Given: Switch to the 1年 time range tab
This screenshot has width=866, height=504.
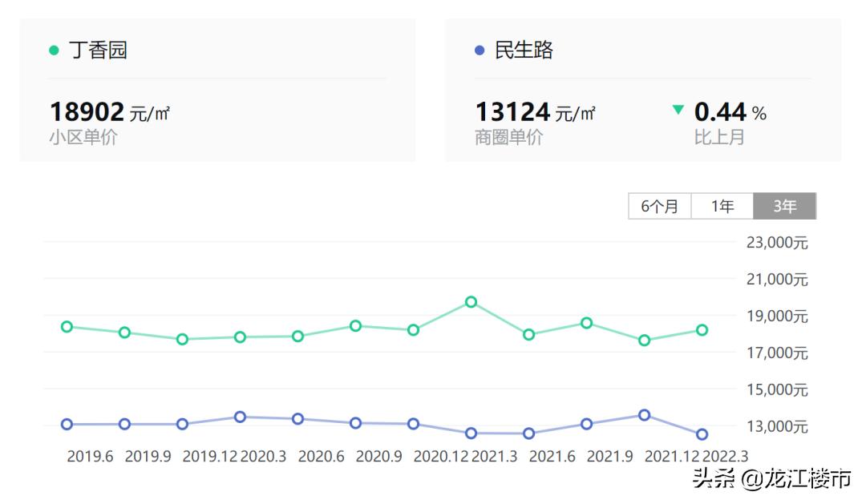Looking at the screenshot, I should point(721,206).
